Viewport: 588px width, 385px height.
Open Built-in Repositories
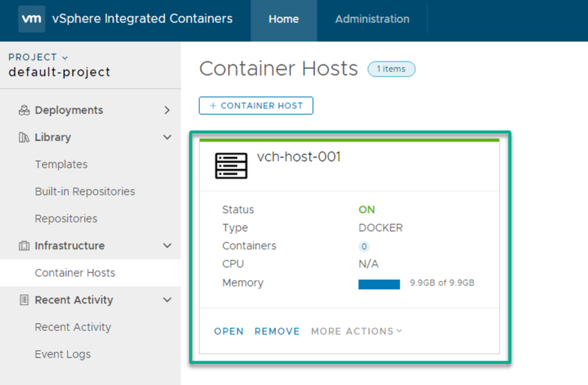click(85, 191)
